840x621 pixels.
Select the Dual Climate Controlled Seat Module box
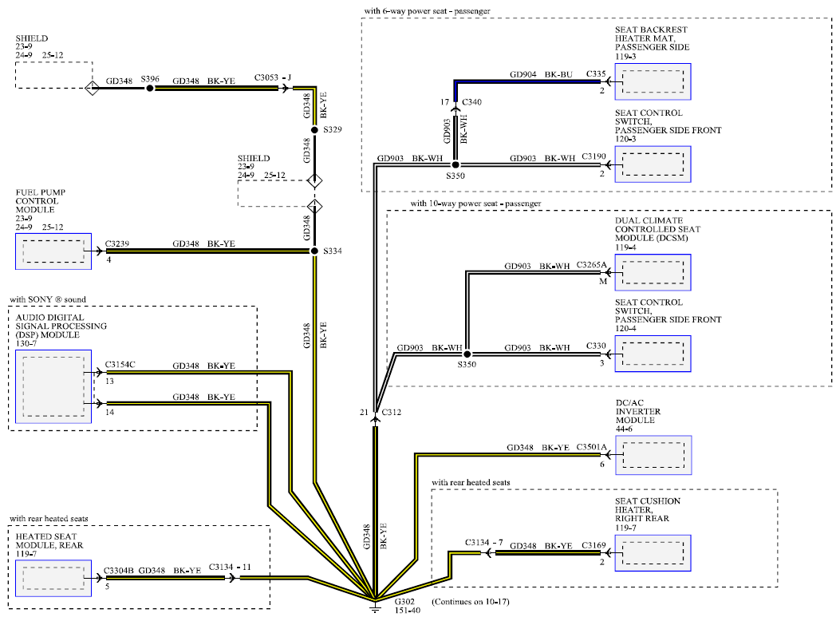(653, 273)
